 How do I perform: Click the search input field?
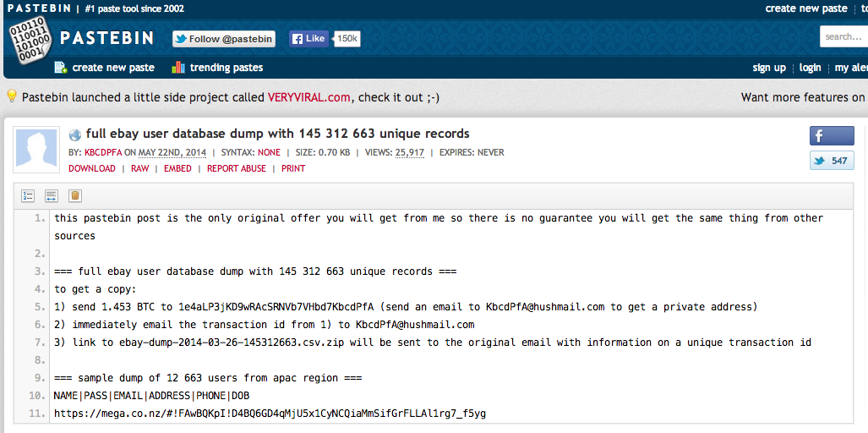pyautogui.click(x=843, y=36)
